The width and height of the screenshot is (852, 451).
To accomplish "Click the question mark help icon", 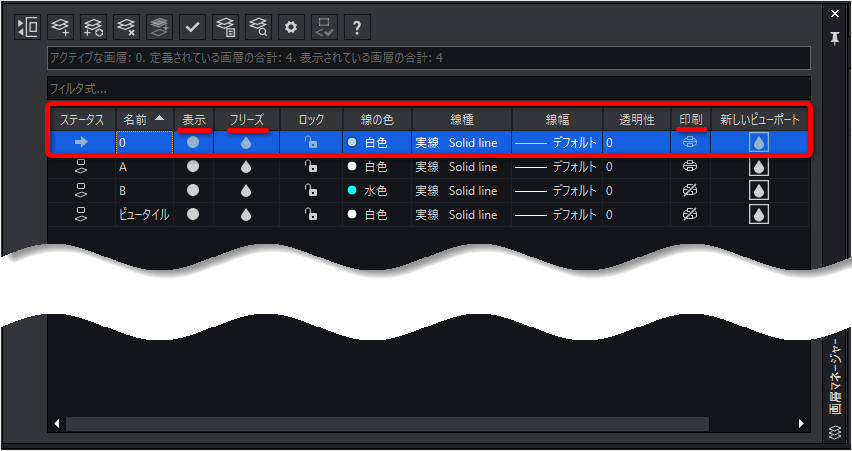I will (x=356, y=26).
